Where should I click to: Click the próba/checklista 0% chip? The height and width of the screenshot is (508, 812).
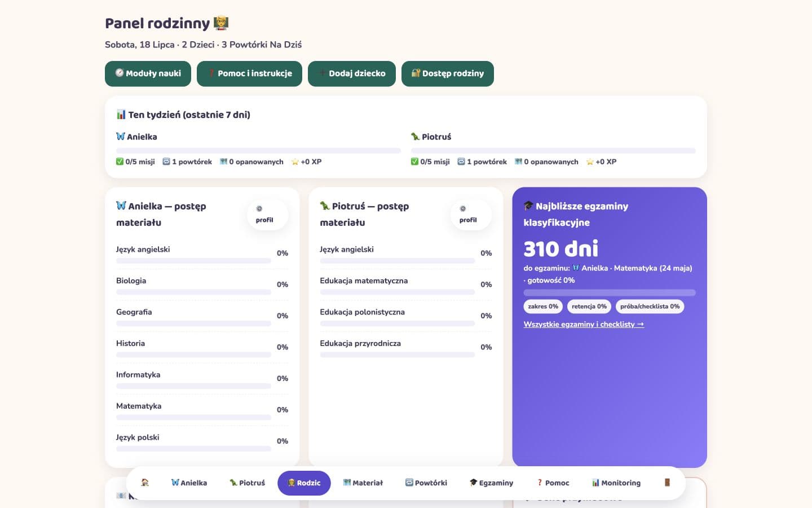click(x=650, y=306)
